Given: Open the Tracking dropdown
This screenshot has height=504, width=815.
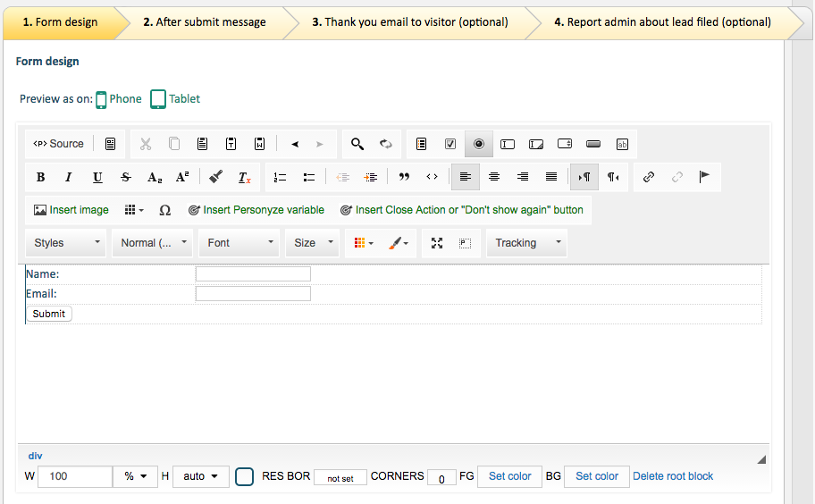Looking at the screenshot, I should click(526, 243).
